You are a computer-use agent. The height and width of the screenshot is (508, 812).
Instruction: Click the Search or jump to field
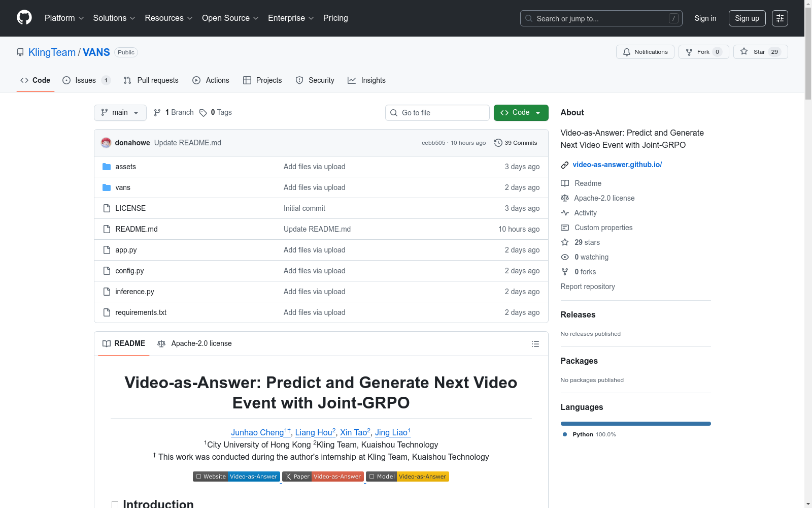pyautogui.click(x=601, y=18)
